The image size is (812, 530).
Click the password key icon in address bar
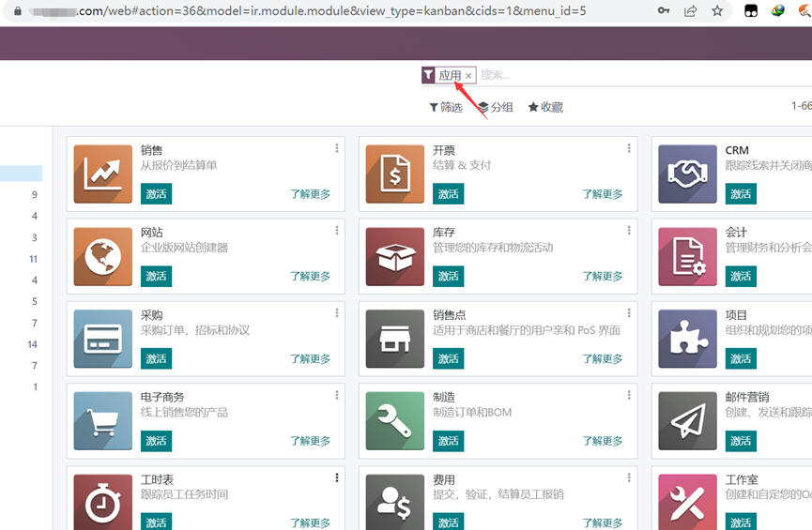[x=664, y=10]
